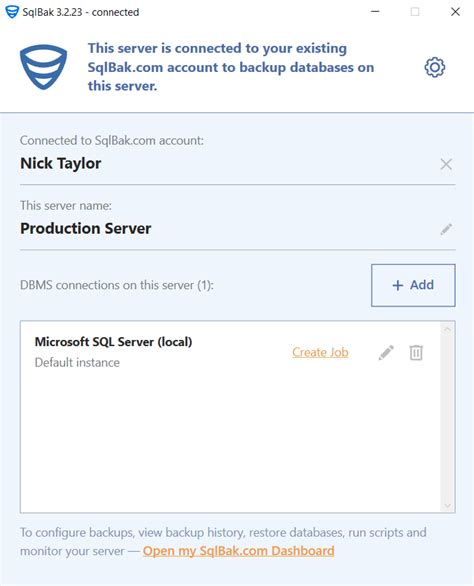Click the large SqlBak shield logo
The width and height of the screenshot is (474, 586).
(43, 67)
